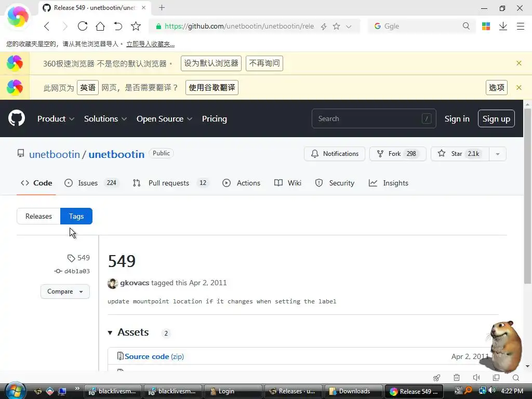Open the Pricing page
532x399 pixels.
click(x=215, y=119)
